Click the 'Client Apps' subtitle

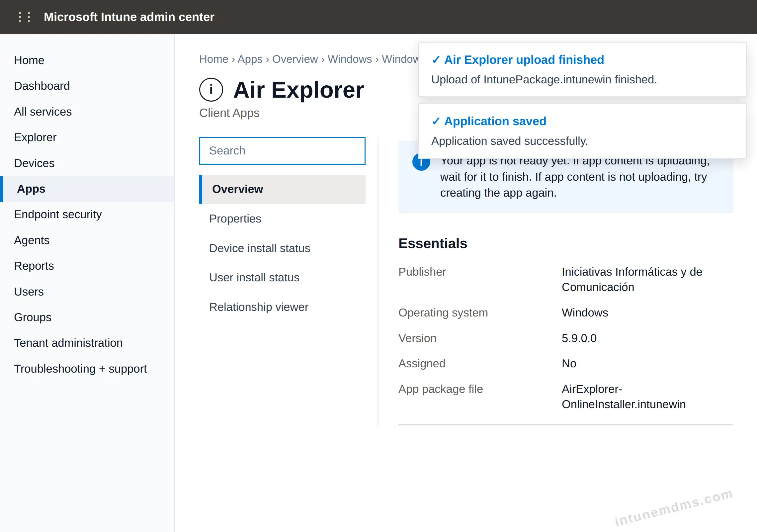coord(229,113)
